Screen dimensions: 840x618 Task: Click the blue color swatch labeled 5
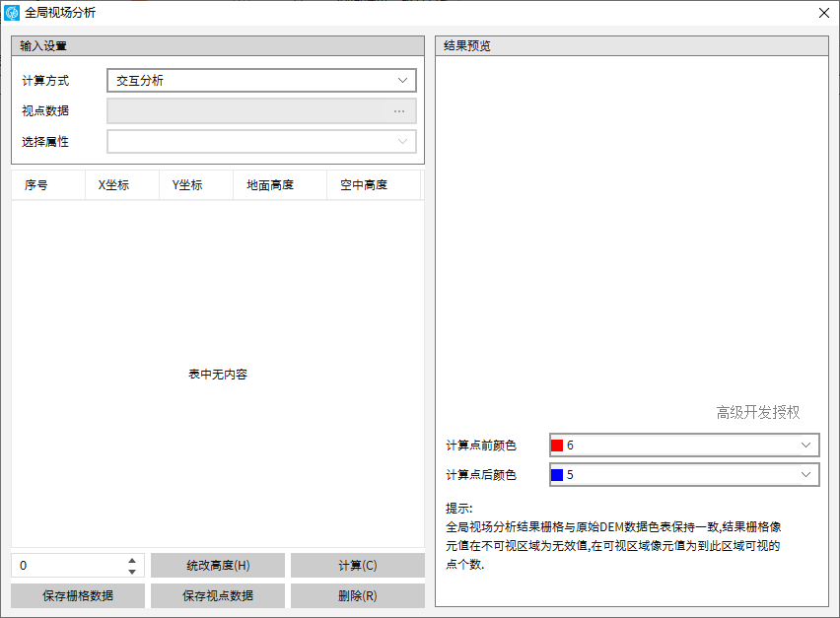(557, 475)
